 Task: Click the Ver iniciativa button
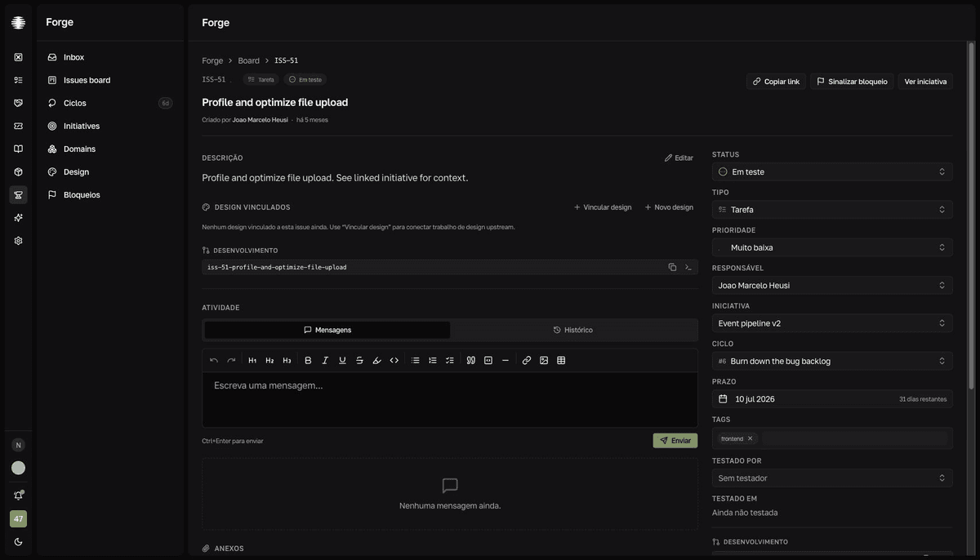(925, 82)
